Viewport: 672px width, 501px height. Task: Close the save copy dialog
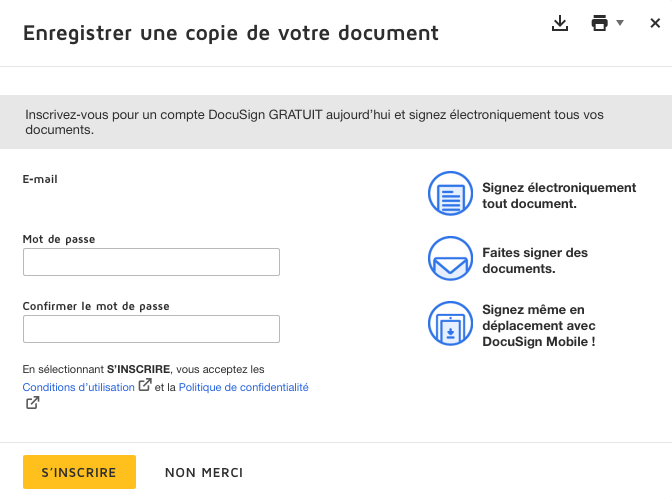(x=655, y=23)
